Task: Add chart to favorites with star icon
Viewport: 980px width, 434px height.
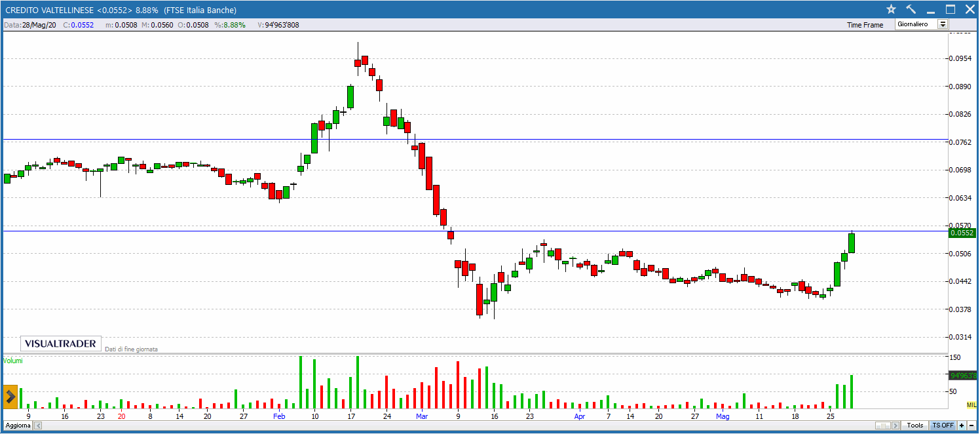Action: pyautogui.click(x=891, y=9)
